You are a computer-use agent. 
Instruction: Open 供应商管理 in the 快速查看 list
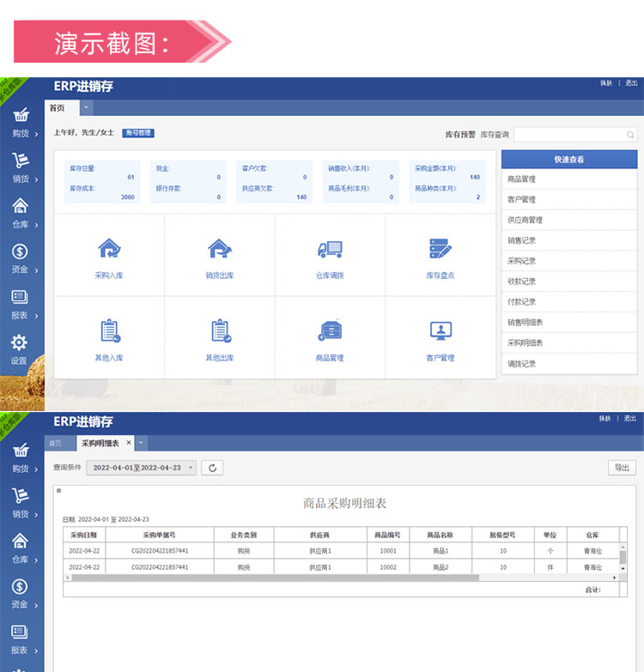pyautogui.click(x=526, y=221)
